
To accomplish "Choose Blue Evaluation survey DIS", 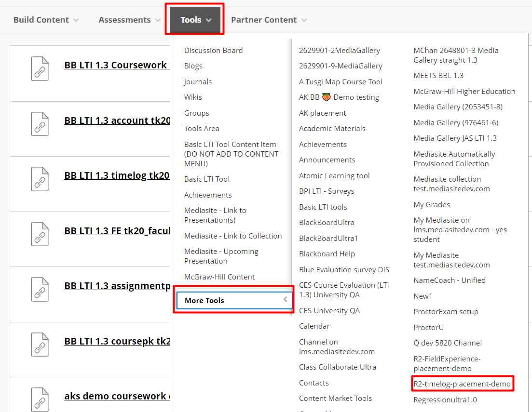I will 344,269.
